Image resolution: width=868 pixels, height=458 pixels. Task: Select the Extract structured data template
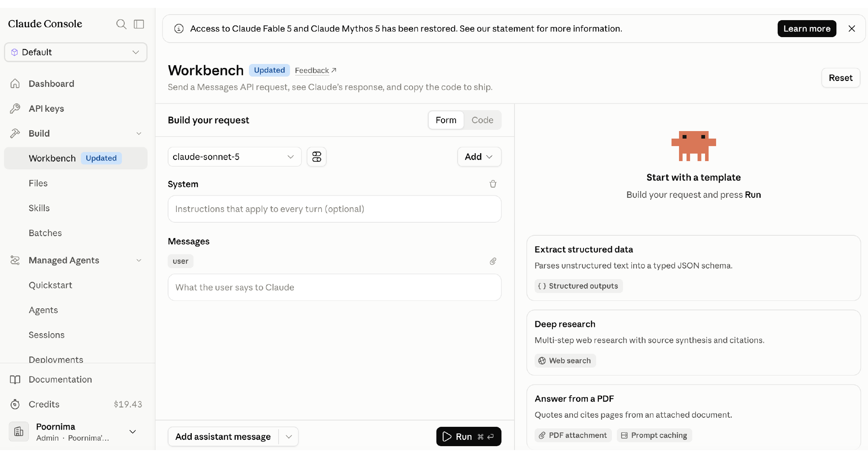pos(694,268)
